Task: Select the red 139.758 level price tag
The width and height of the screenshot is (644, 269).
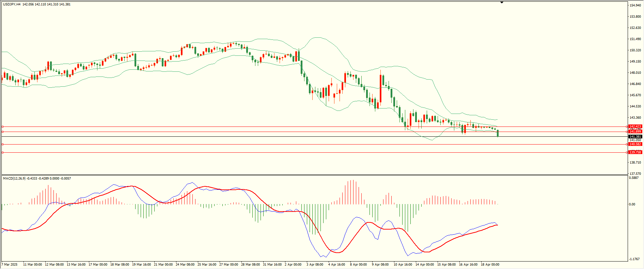Action: [635, 152]
